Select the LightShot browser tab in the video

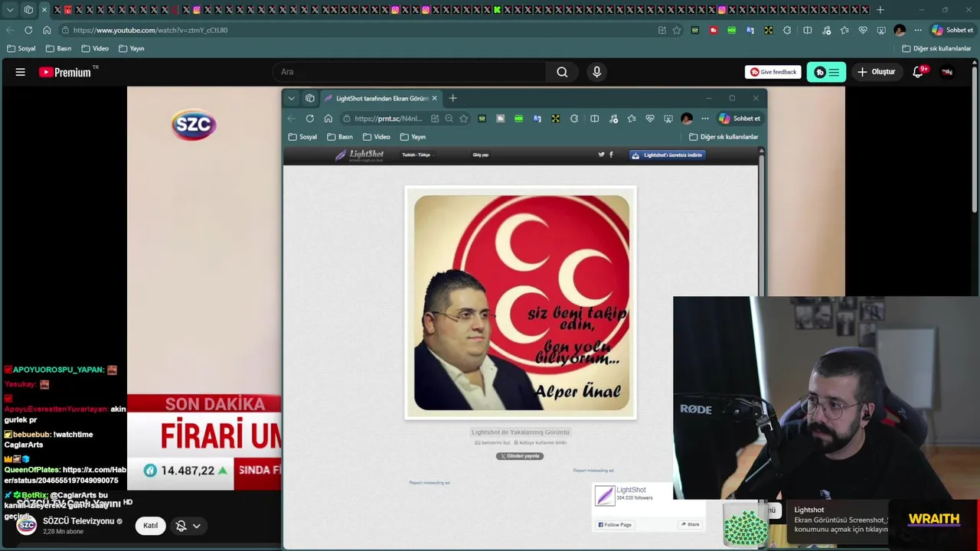point(381,98)
